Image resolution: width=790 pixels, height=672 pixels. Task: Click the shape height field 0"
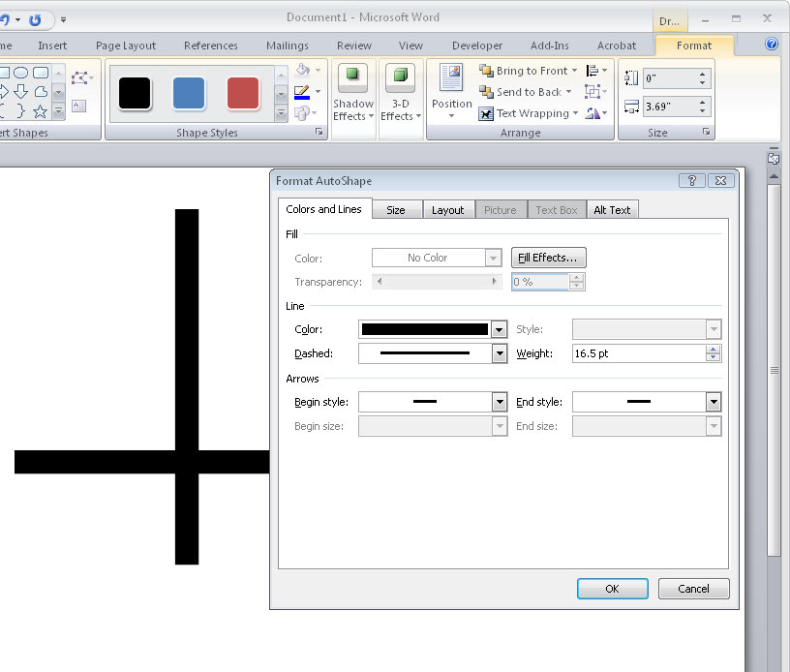coord(670,78)
